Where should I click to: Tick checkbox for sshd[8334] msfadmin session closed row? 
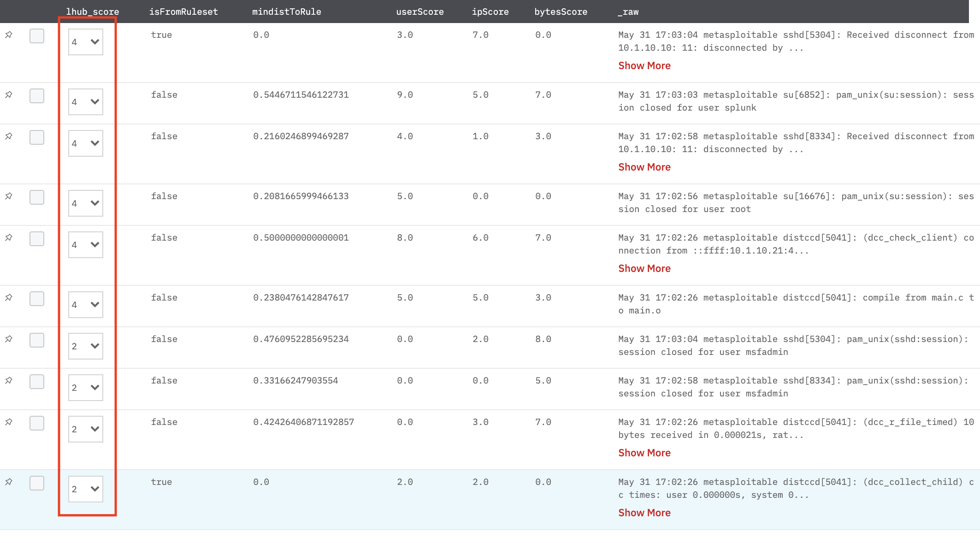click(37, 382)
